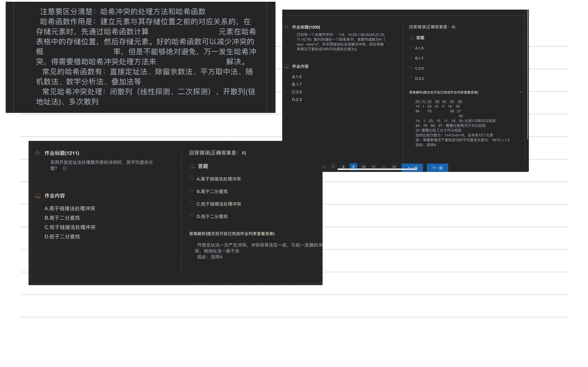
Task: Collapse the 答案解析 section via its chevron
Action: (521, 92)
